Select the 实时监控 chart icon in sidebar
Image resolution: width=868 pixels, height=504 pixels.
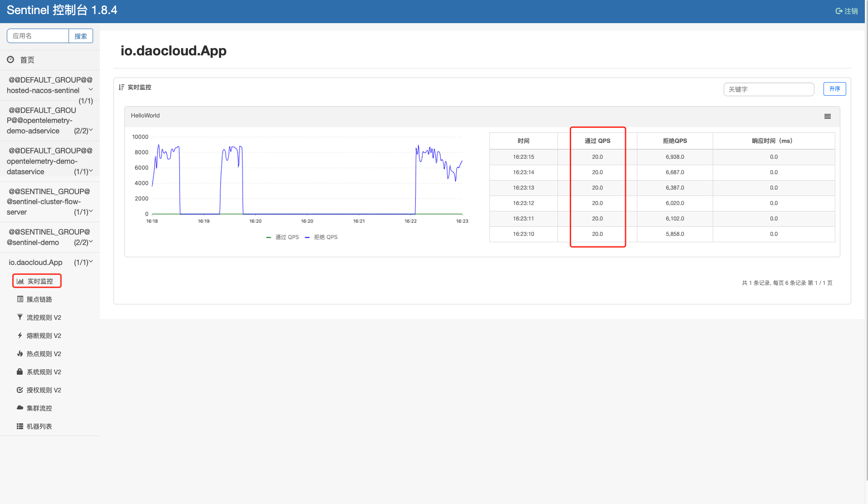point(20,281)
